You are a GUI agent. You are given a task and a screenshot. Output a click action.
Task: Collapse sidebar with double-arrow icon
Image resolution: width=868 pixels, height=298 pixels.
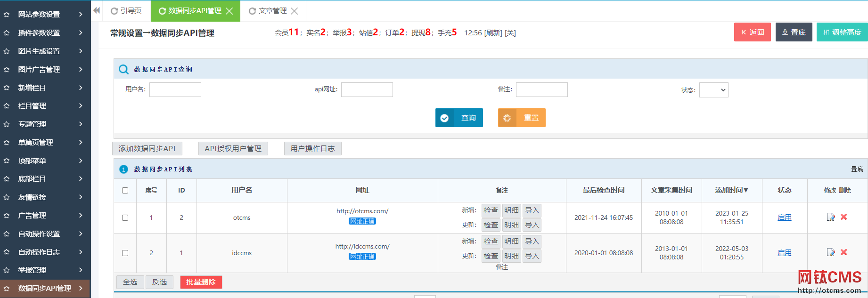[97, 10]
